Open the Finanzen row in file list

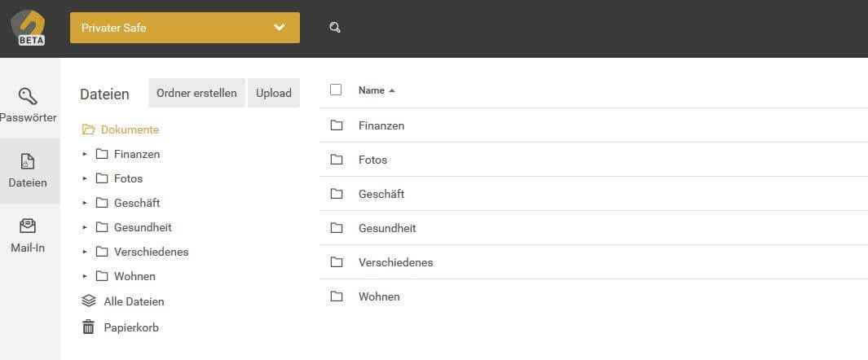[x=593, y=125]
